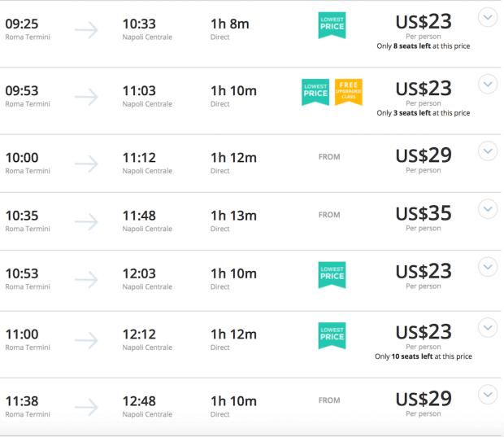Expand details for the 09:53 train
Image resolution: width=504 pixels, height=437 pixels.
click(x=488, y=85)
